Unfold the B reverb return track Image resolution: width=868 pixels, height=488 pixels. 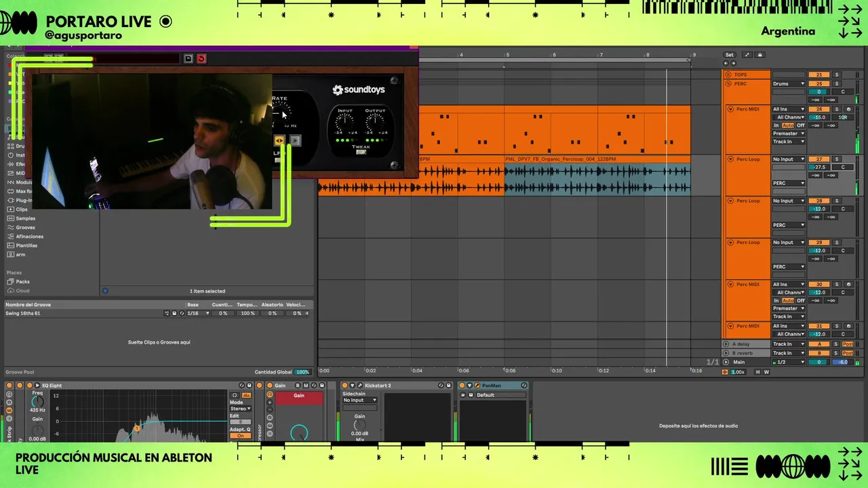[726, 353]
